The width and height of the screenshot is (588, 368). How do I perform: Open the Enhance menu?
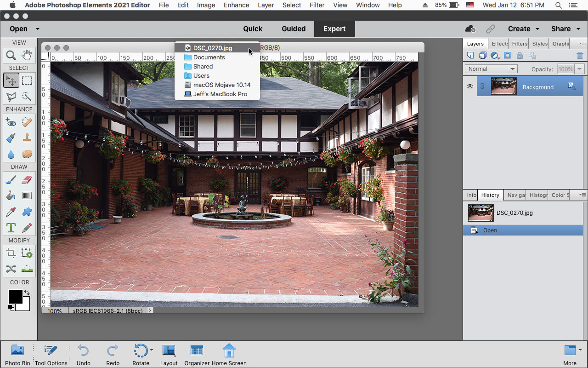tap(236, 5)
